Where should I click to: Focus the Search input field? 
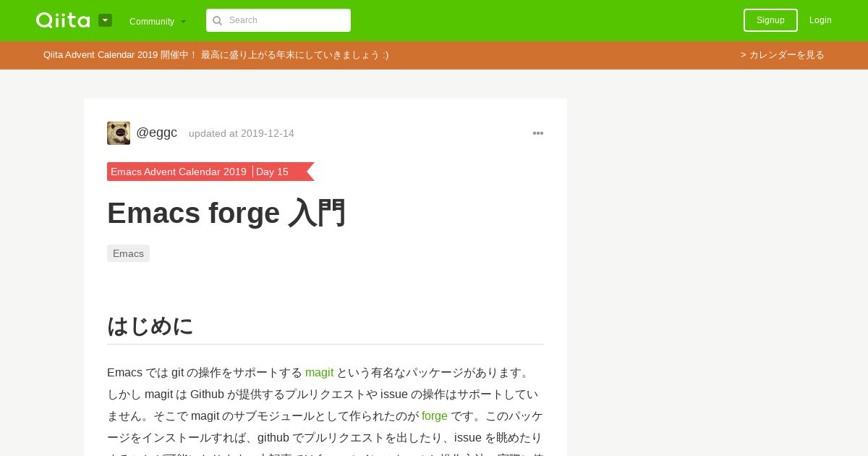coord(278,20)
